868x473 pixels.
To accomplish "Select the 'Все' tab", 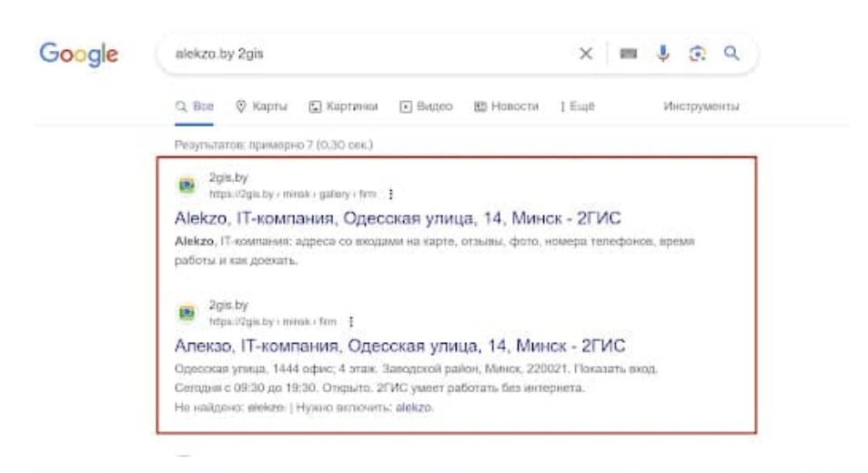I will [x=195, y=106].
